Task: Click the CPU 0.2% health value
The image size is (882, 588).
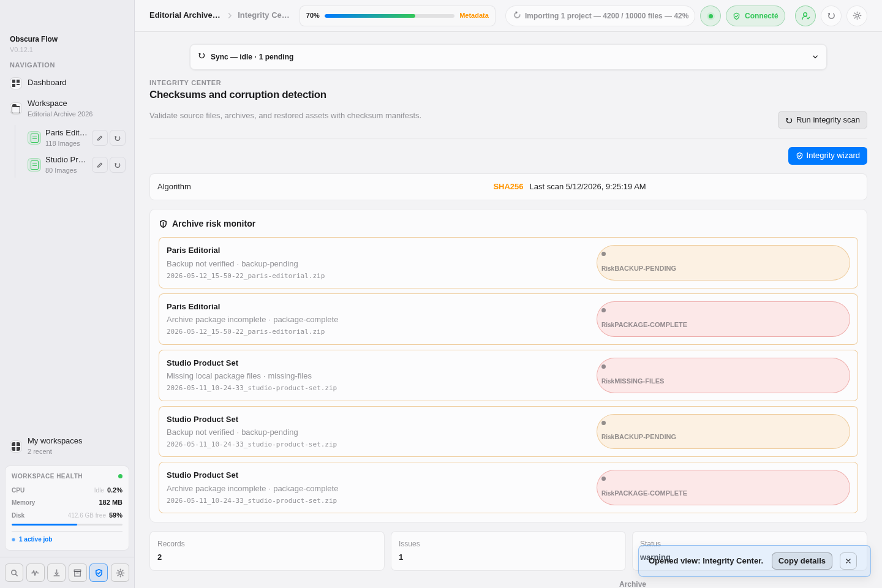Action: point(115,490)
